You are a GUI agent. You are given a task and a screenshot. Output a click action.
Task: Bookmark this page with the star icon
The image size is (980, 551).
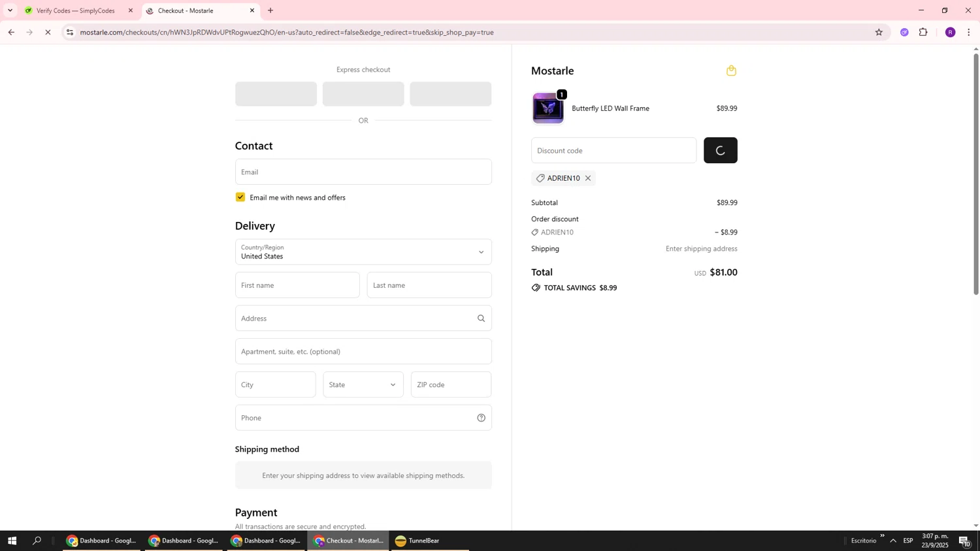coord(879,32)
